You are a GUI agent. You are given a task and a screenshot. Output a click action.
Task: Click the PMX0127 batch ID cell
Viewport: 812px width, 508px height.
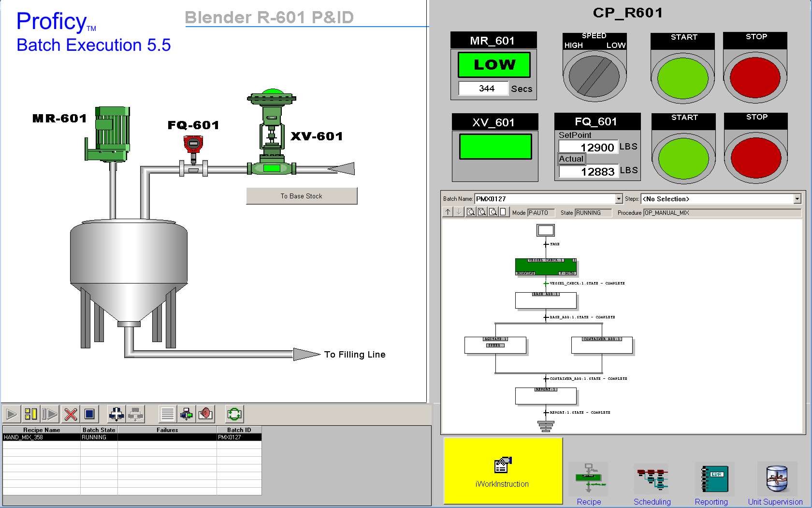(239, 437)
